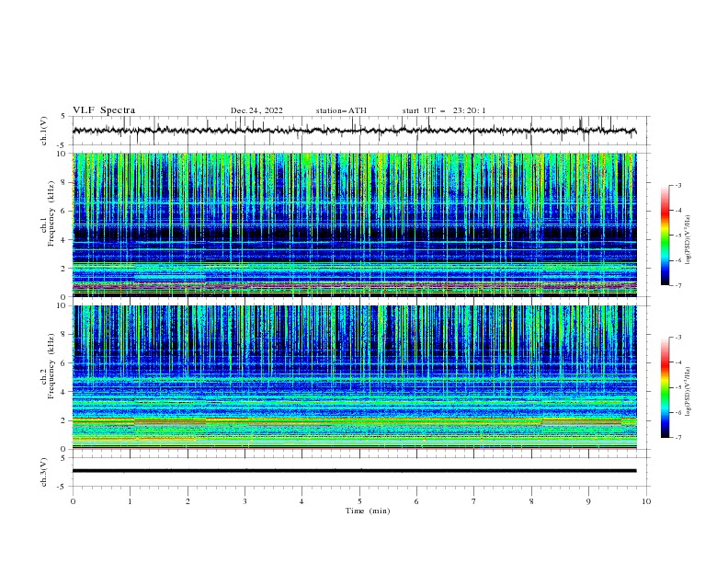Click time axis tick label "5"
Viewport: 728px width, 563px height.
pyautogui.click(x=359, y=501)
